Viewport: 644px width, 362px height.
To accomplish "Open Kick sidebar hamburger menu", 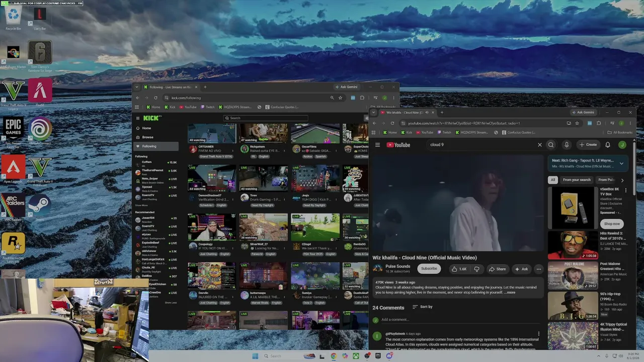I will point(137,118).
